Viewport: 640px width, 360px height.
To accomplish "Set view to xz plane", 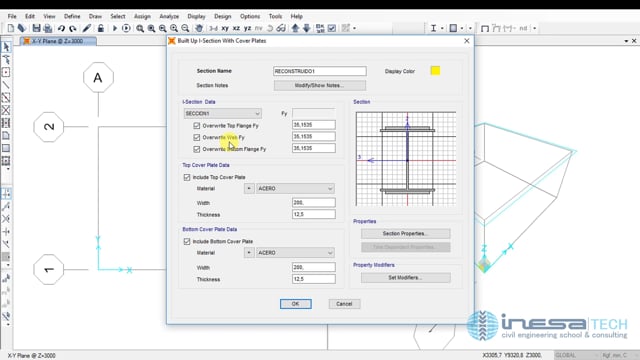I will 236,28.
